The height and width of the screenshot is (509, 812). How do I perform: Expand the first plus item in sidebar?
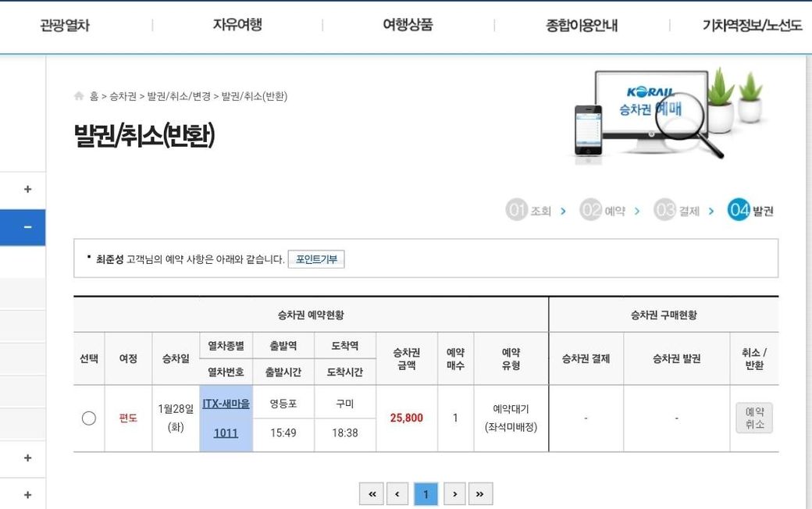tap(27, 189)
